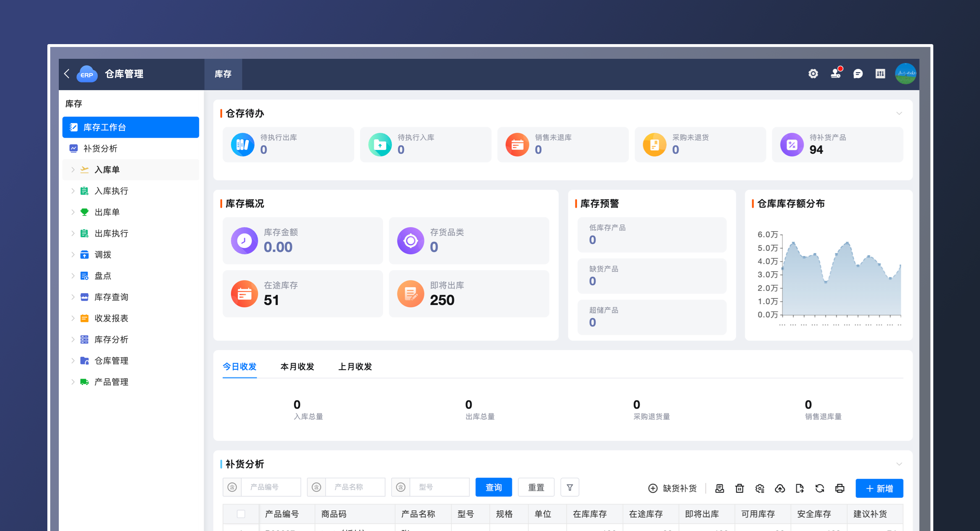The height and width of the screenshot is (531, 980).
Task: Open the approval stamp notification icon in top bar
Action: (835, 74)
